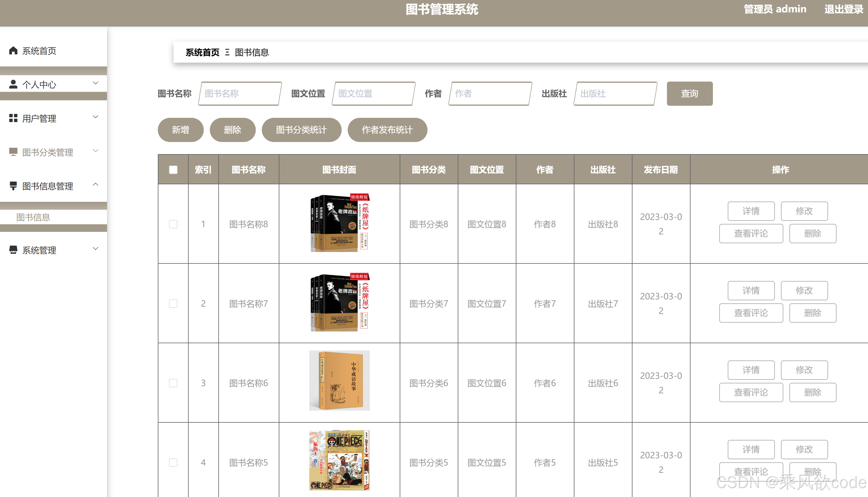The height and width of the screenshot is (497, 868).
Task: Check the row checkbox for 图书名称8
Action: tap(173, 224)
